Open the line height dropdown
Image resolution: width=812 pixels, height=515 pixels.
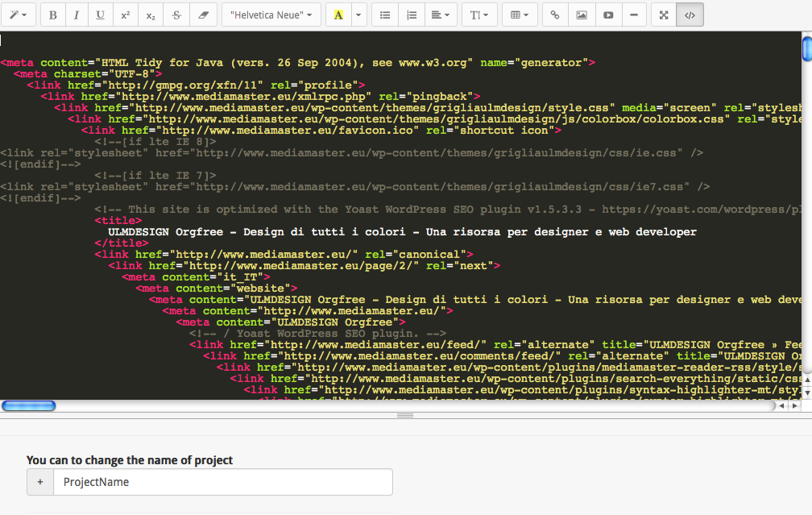point(479,15)
